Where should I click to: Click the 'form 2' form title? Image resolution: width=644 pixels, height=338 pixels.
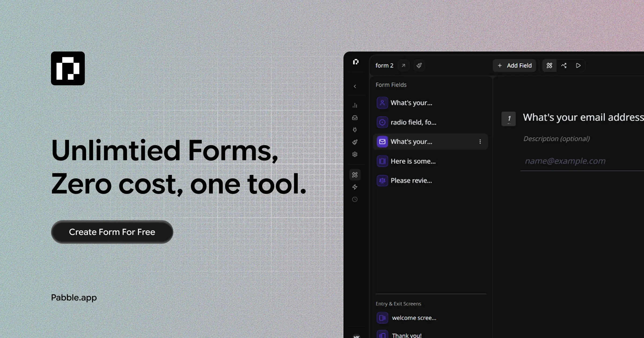384,65
